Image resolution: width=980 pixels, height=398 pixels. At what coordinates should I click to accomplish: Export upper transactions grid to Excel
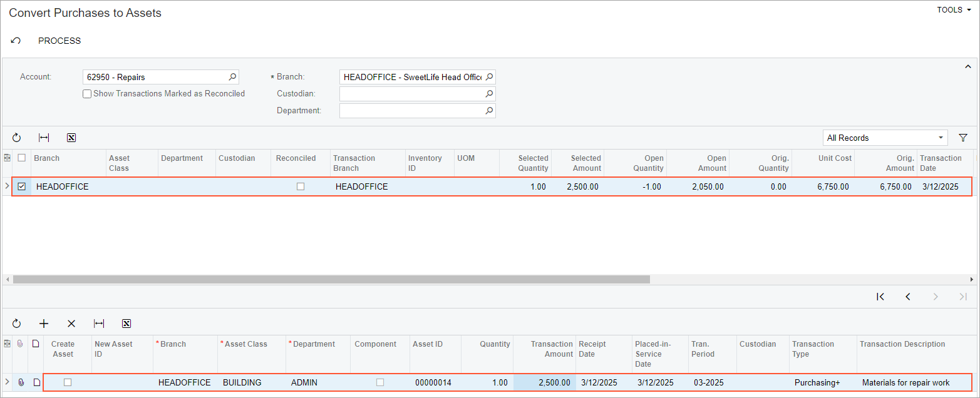tap(71, 138)
